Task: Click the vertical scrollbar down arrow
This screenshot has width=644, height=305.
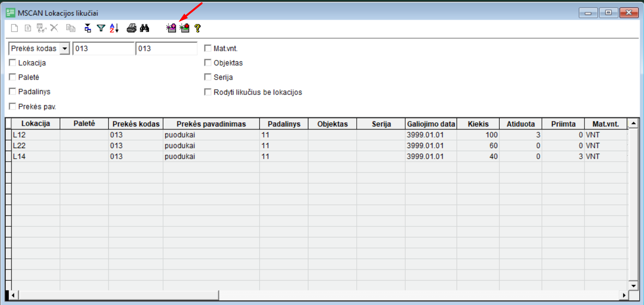Action: point(633,286)
